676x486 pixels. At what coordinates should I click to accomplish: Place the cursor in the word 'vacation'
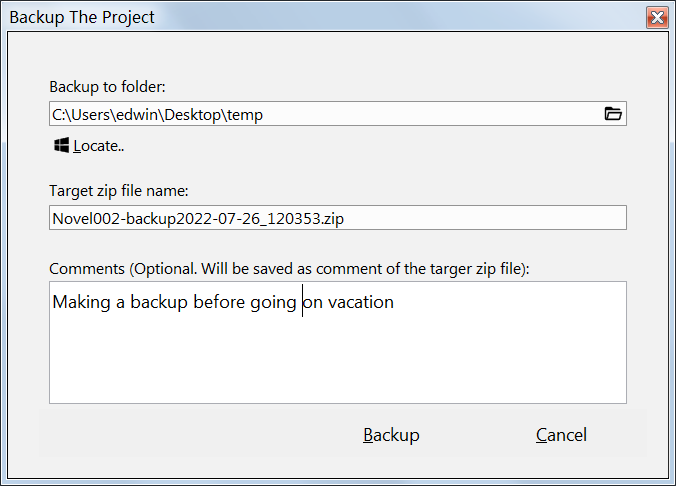point(361,302)
